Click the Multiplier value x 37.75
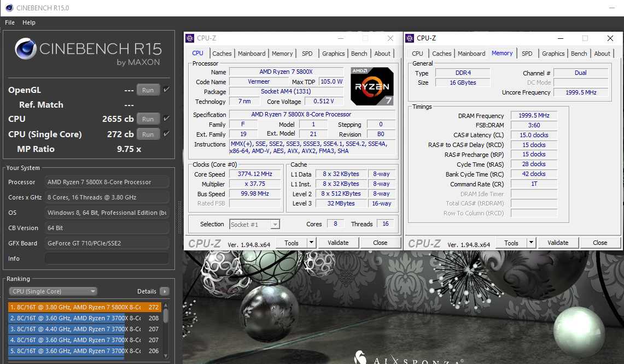The width and height of the screenshot is (624, 364). tap(255, 184)
